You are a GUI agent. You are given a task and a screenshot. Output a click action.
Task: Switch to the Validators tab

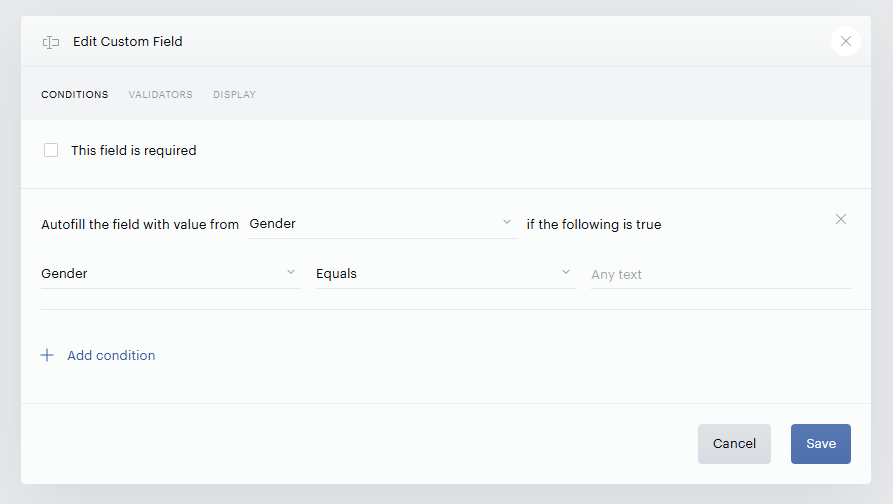point(161,95)
